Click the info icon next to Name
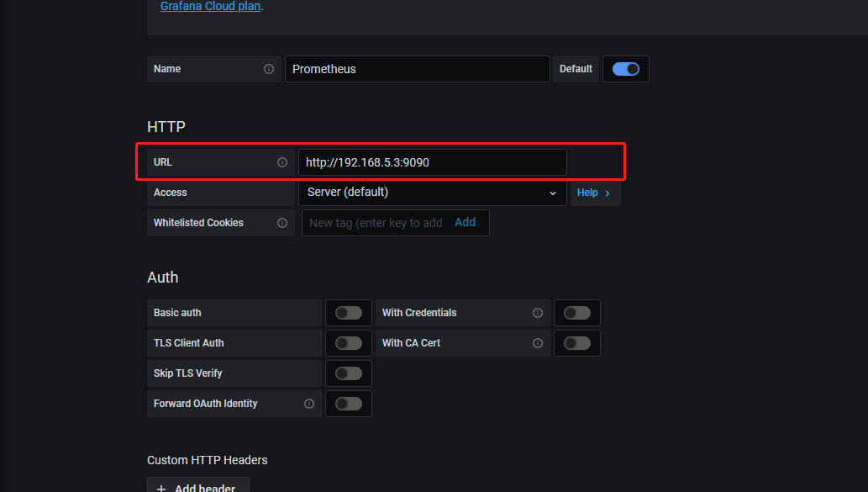Viewport: 868px width, 492px height. (269, 69)
